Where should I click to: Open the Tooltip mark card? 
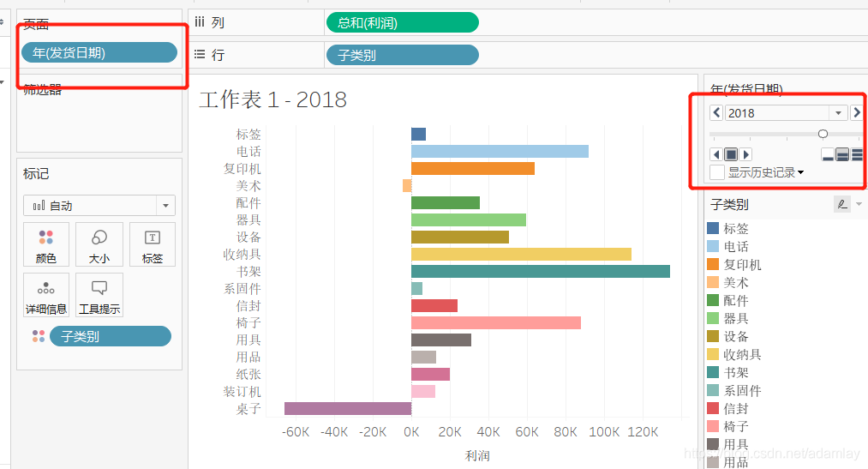click(99, 295)
